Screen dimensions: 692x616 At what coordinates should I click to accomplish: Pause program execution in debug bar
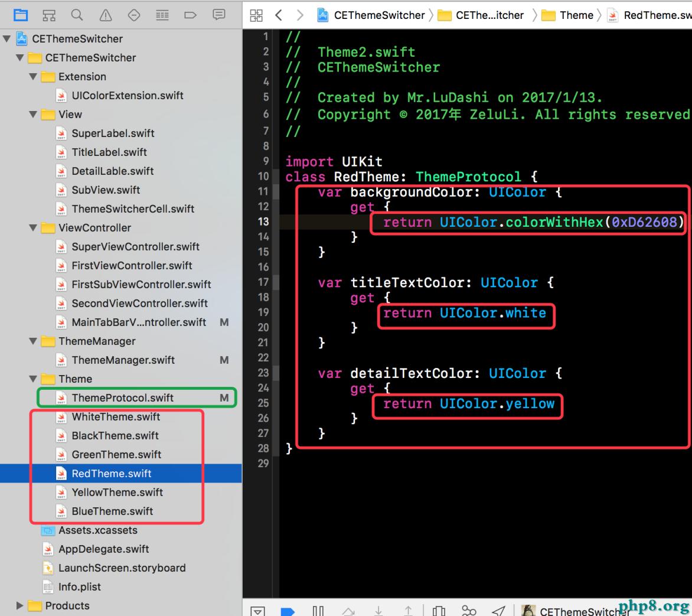(x=318, y=611)
